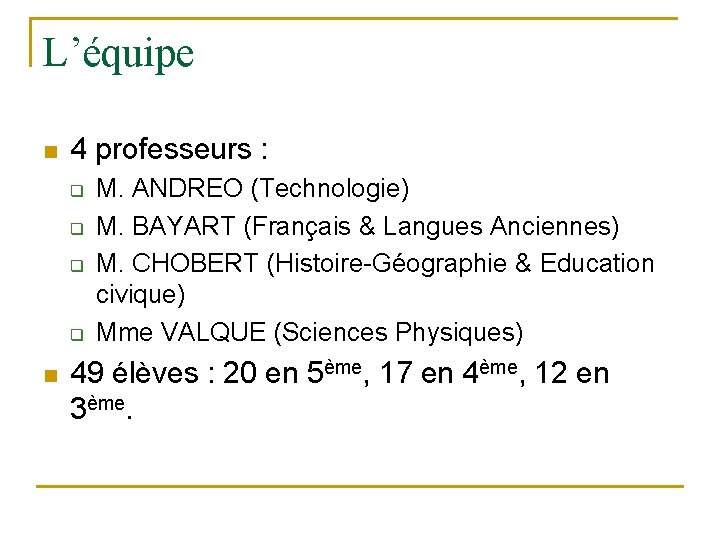Click the word Education in the CHOBERT line
Viewport: 720px width, 540px height.
point(597,264)
